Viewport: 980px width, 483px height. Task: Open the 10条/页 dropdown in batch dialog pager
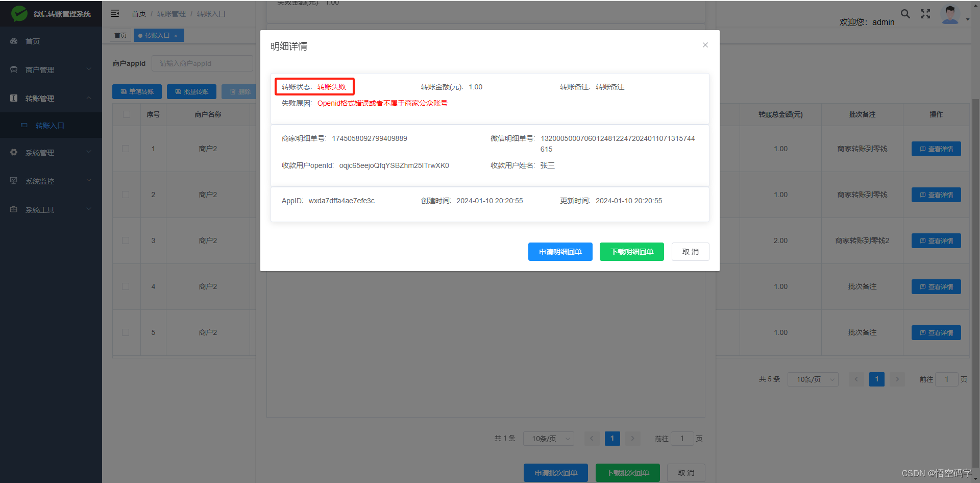point(549,439)
